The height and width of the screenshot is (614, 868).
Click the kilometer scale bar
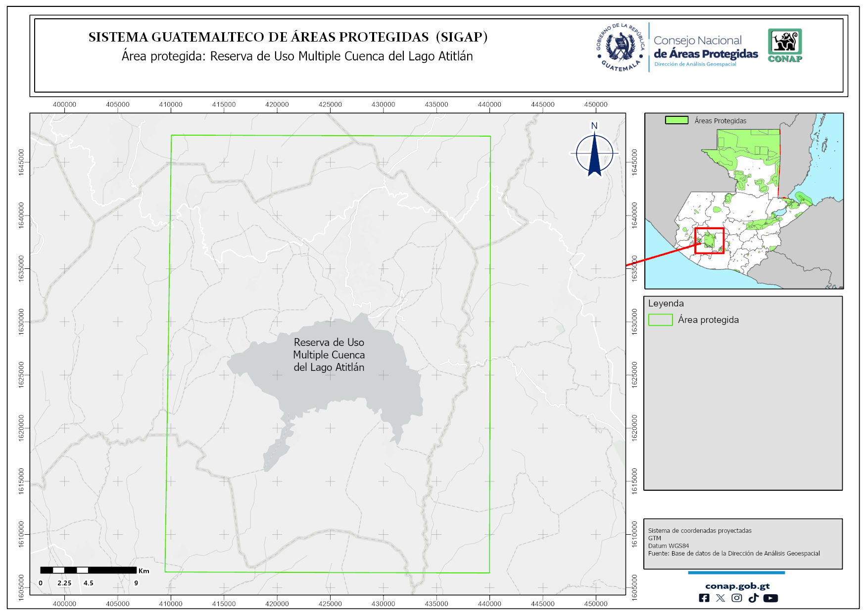click(x=88, y=570)
